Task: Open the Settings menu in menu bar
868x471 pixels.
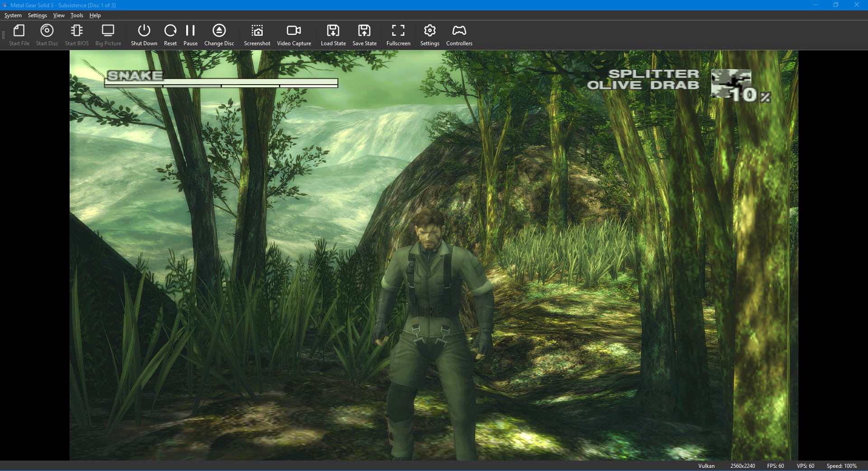Action: click(x=38, y=15)
